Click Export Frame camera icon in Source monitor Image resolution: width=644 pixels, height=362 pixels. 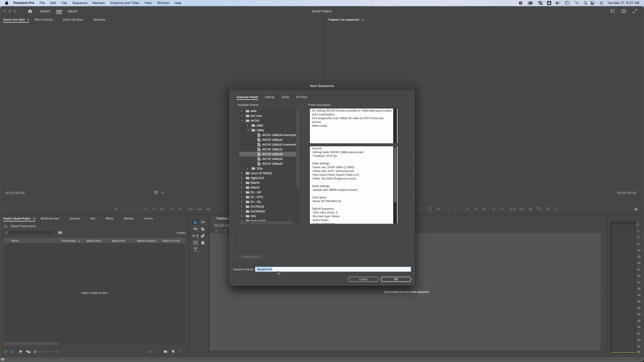(x=208, y=209)
